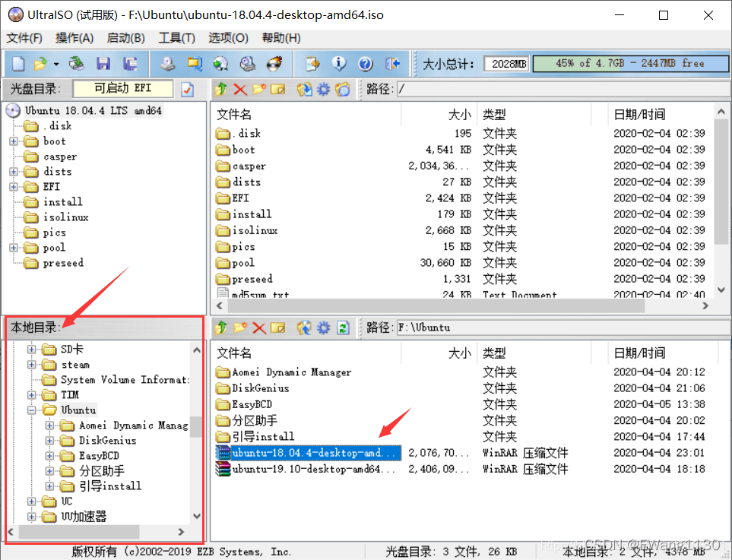The height and width of the screenshot is (560, 732).
Task: Click the disc pane 路径 field showing /
Action: (563, 89)
